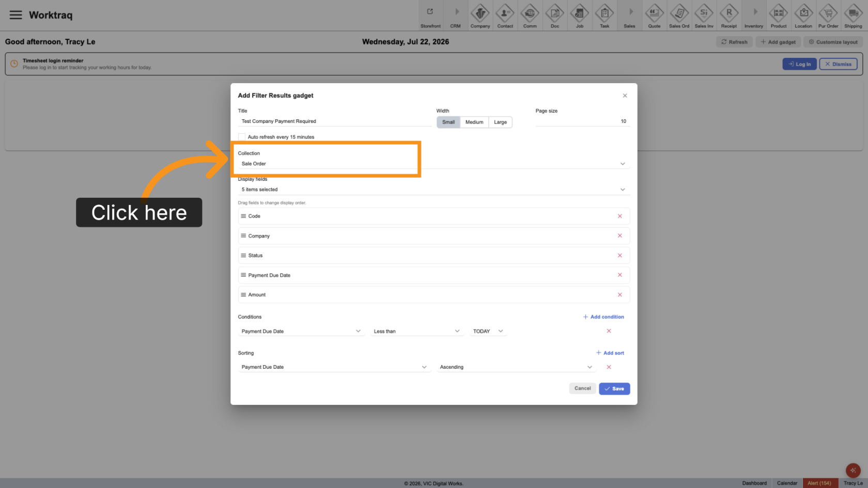Save the filter results gadget
This screenshot has height=488, width=868.
pyautogui.click(x=614, y=389)
